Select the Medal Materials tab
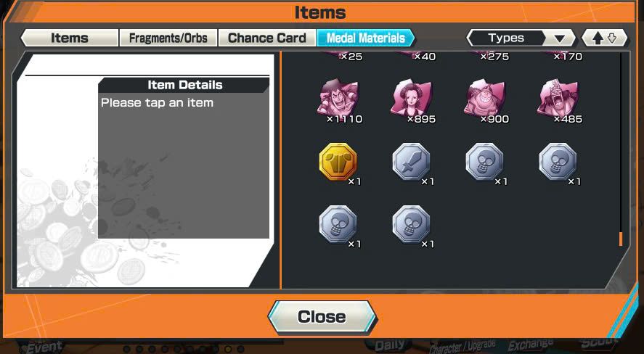 click(x=365, y=38)
